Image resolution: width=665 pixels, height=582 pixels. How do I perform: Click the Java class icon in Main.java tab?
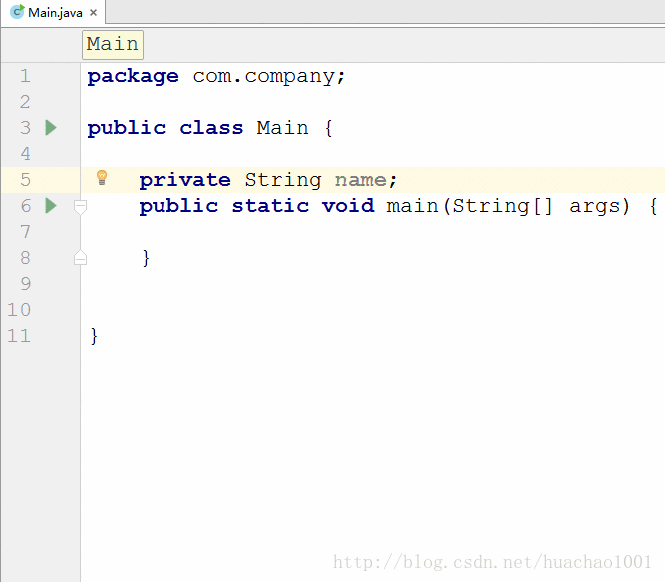click(x=17, y=12)
